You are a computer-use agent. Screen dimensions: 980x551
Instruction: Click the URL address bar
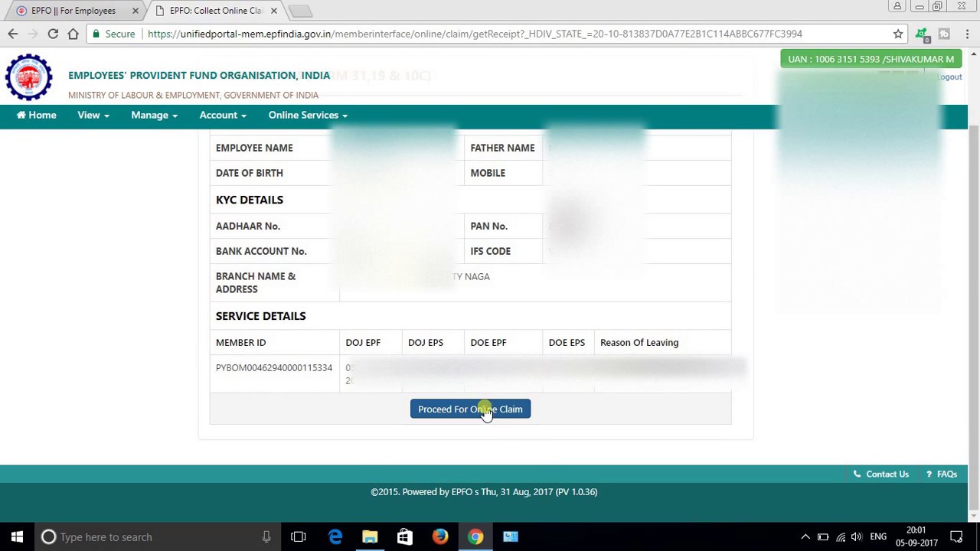475,34
